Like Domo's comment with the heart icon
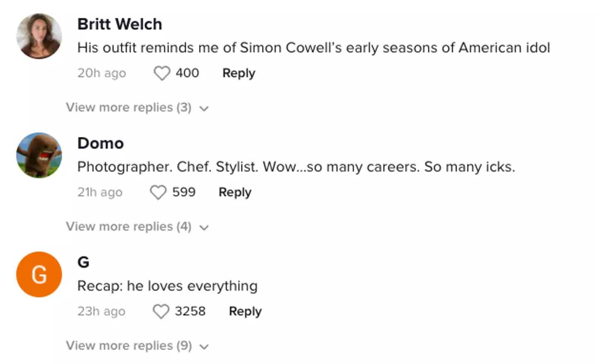597x364 pixels. (158, 193)
